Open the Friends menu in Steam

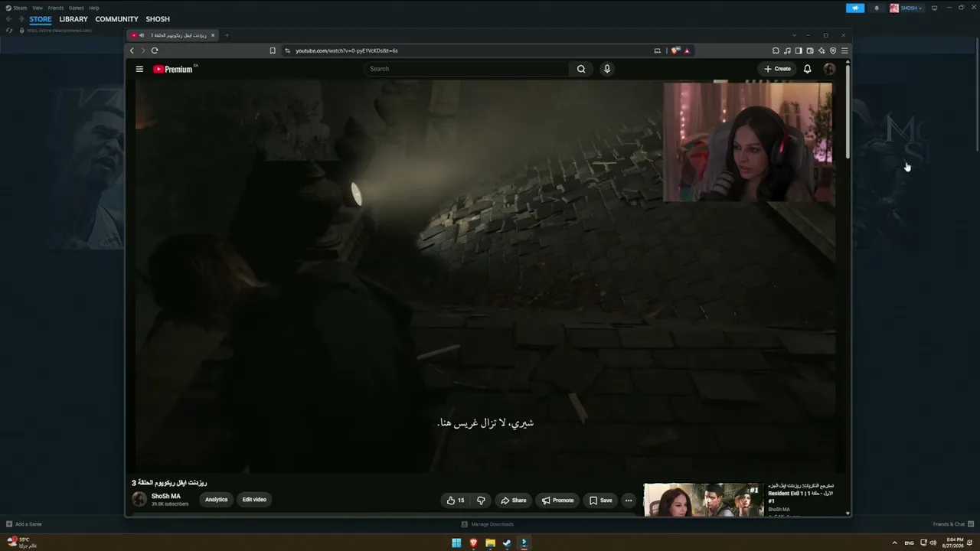(56, 8)
